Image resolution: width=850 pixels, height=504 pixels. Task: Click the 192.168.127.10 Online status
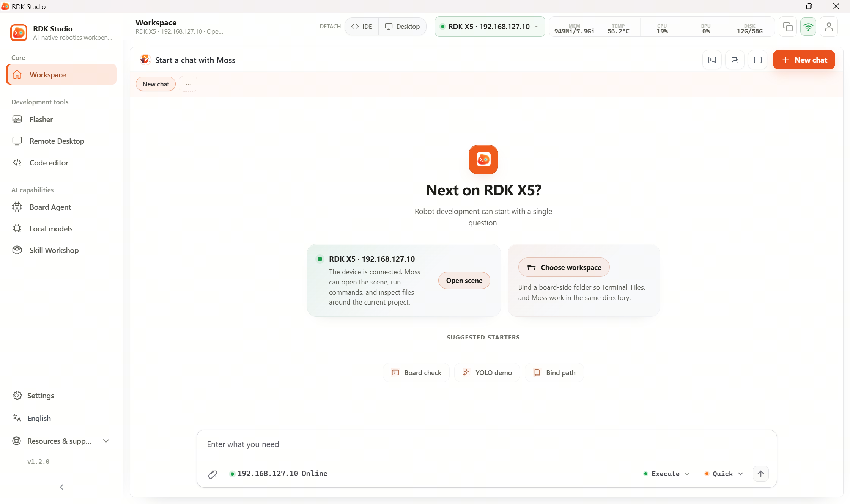[x=279, y=474]
